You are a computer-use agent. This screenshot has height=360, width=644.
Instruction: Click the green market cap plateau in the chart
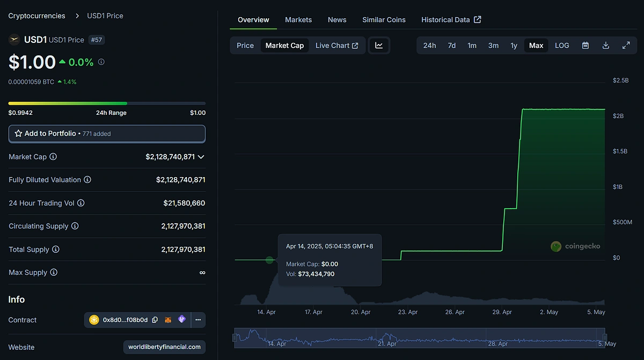pos(563,109)
